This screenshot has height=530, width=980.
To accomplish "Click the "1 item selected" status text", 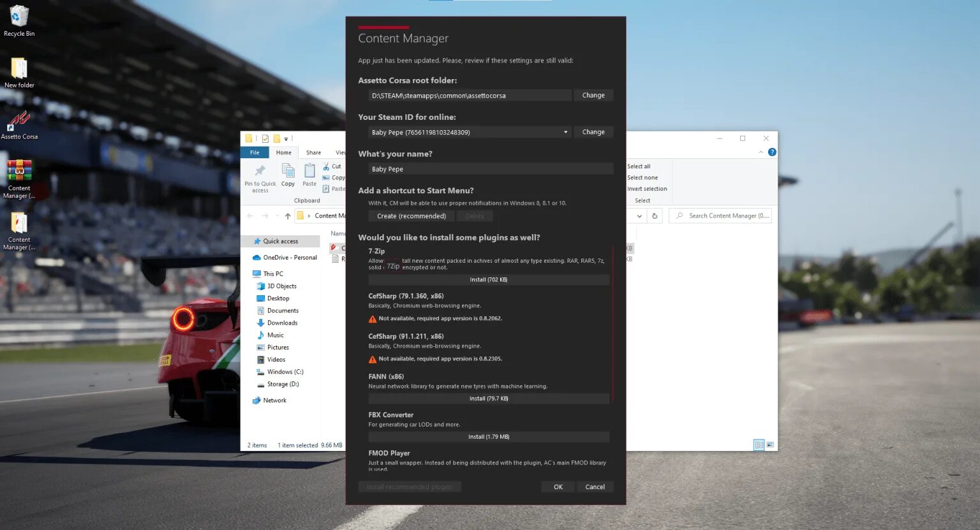I will click(x=298, y=445).
